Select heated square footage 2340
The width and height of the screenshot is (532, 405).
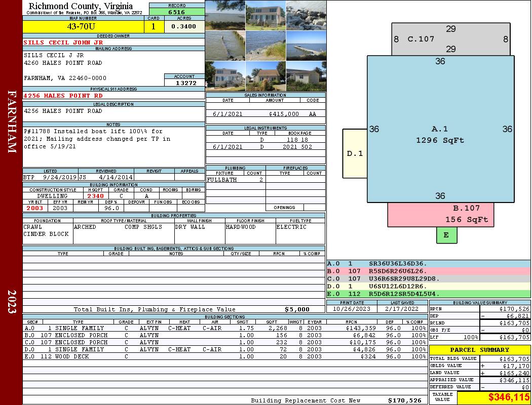click(95, 196)
